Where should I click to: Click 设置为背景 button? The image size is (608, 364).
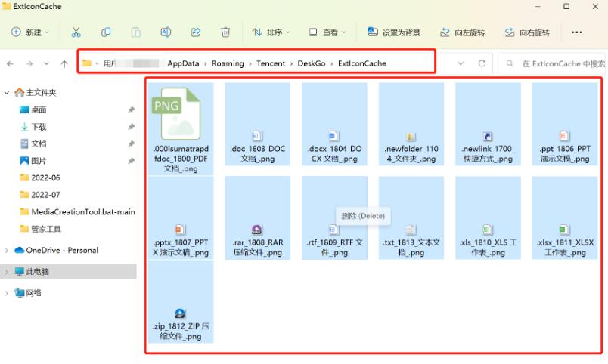393,32
